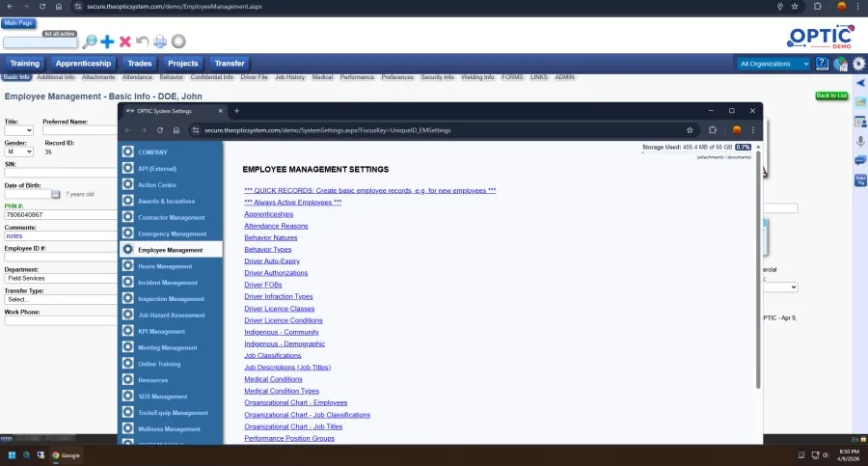This screenshot has width=868, height=466.
Task: Open extensions puzzle icon in System Settings window
Action: coord(713,130)
